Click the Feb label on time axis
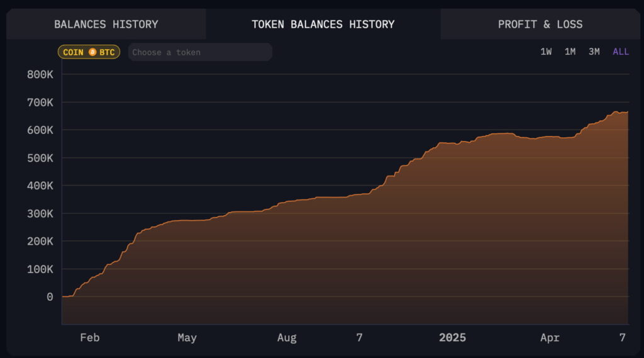The width and height of the screenshot is (644, 358). (89, 337)
